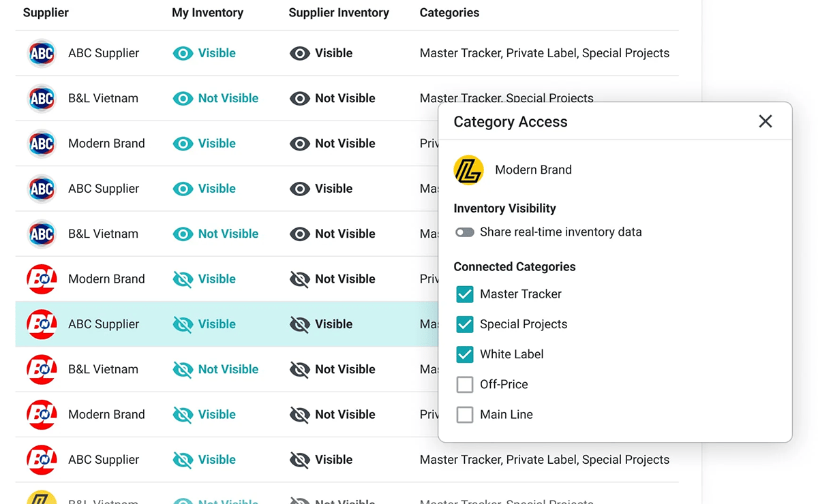The image size is (818, 504).
Task: Click the crossed-out black eye in highlighted row
Action: 300,324
